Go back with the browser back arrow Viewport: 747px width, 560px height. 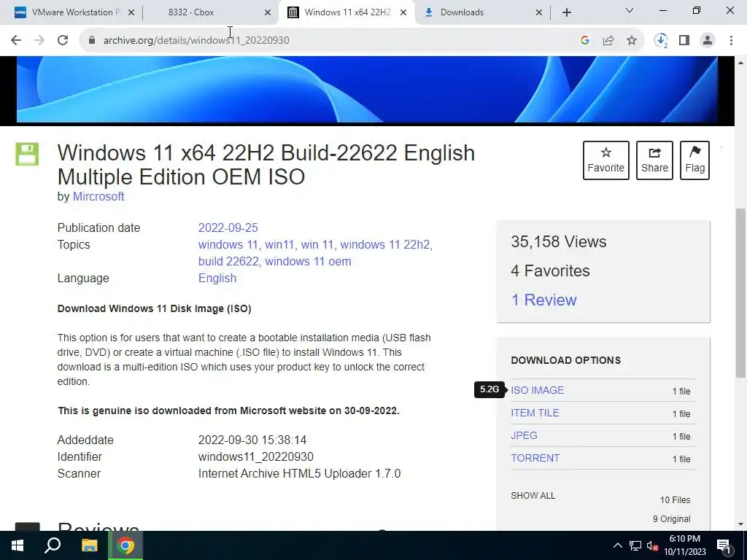[x=16, y=41]
